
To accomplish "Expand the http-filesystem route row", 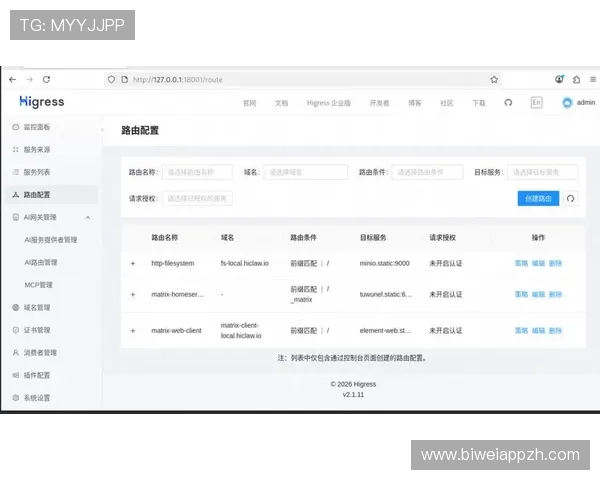I will [x=133, y=263].
